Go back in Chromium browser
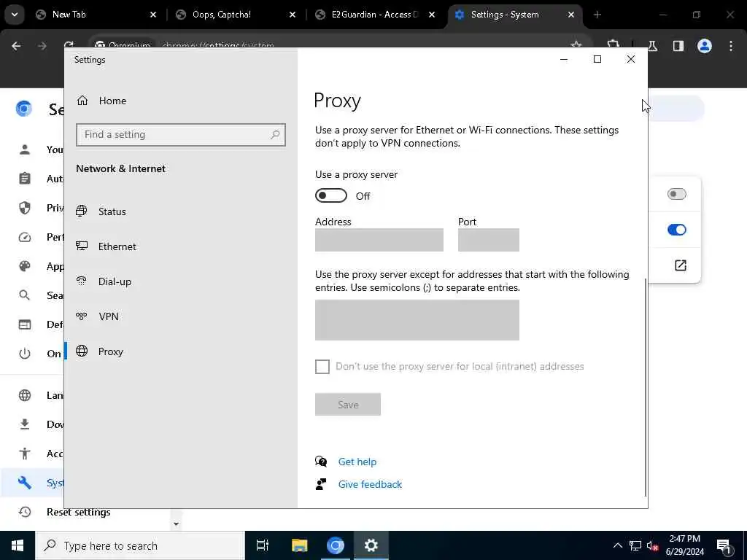 [x=16, y=46]
